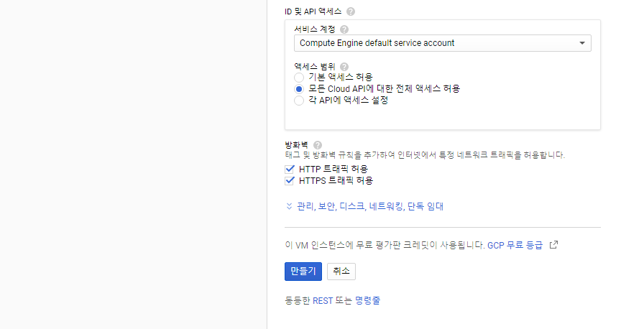644x329 pixels.
Task: Uncheck the HTTP 트래픽 허용 checkbox
Action: coord(290,169)
